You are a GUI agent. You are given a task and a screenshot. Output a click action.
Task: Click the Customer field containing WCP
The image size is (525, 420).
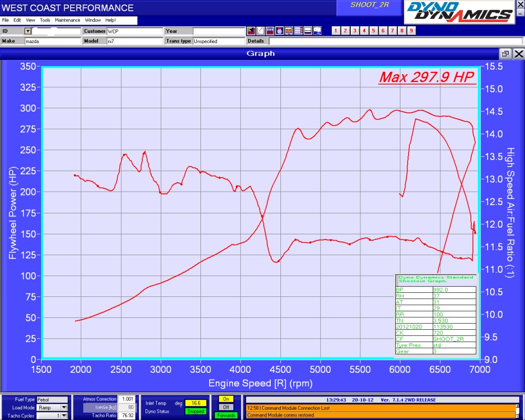(x=135, y=31)
